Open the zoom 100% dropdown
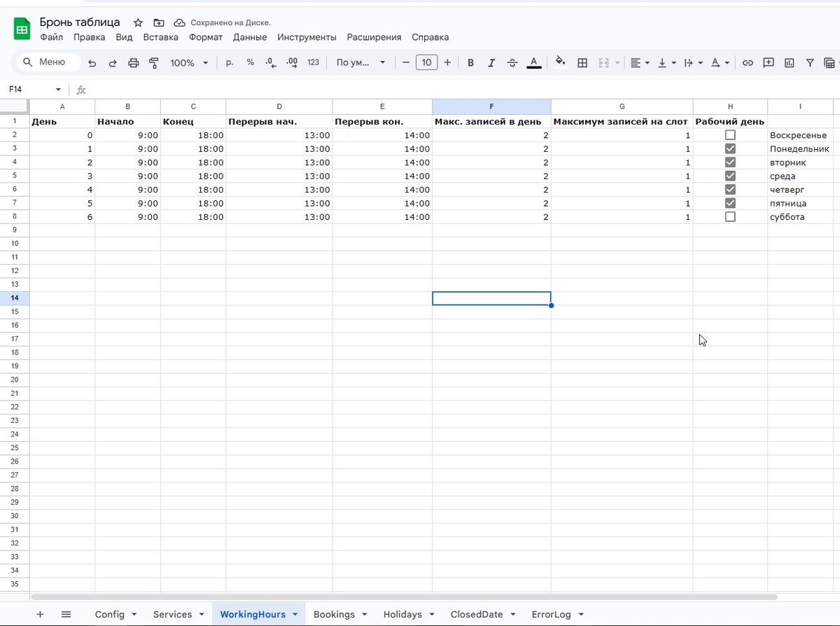The width and height of the screenshot is (840, 626). (x=189, y=63)
